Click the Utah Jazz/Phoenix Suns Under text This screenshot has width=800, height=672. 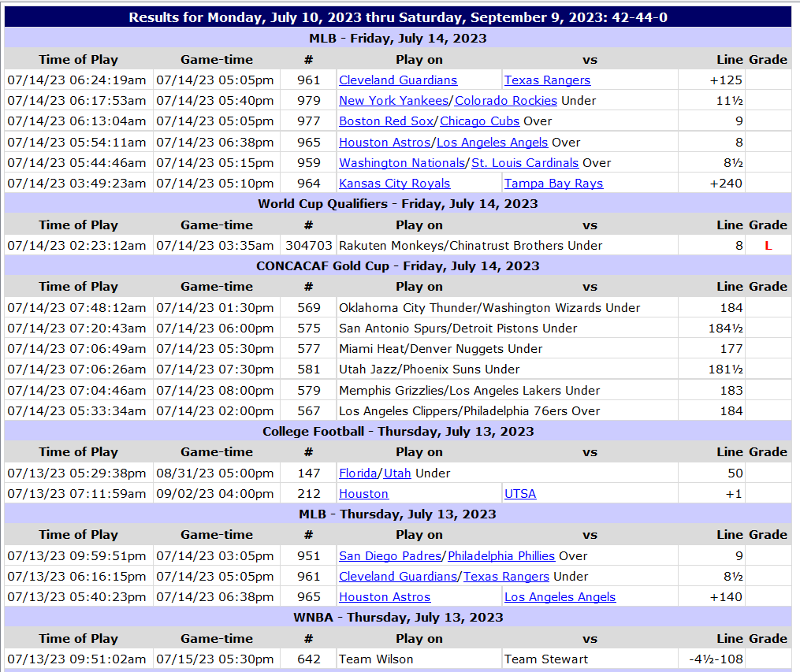[429, 369]
